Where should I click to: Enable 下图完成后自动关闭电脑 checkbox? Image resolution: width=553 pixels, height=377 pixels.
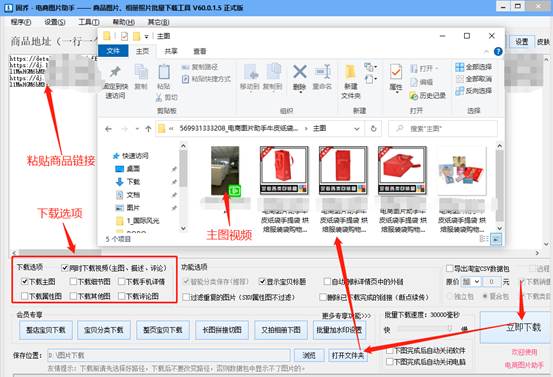click(x=389, y=361)
